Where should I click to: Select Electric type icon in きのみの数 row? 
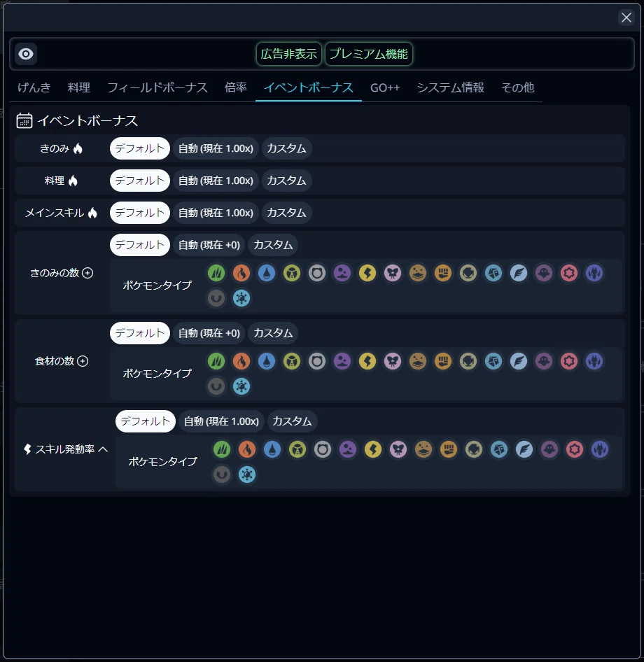[367, 273]
